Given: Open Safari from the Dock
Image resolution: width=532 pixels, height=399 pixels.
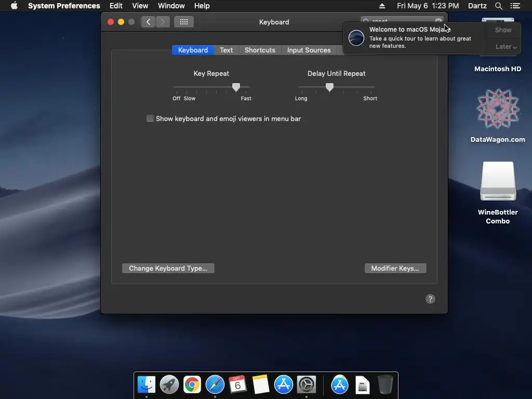Looking at the screenshot, I should click(x=215, y=384).
